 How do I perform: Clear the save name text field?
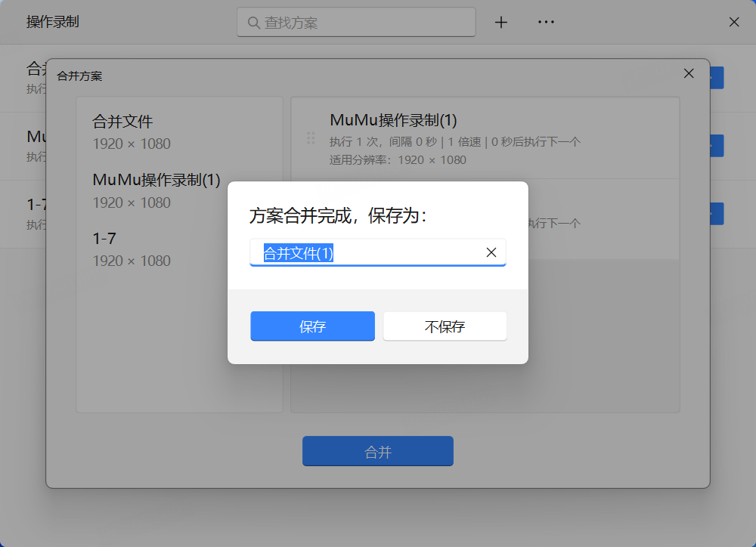click(491, 253)
